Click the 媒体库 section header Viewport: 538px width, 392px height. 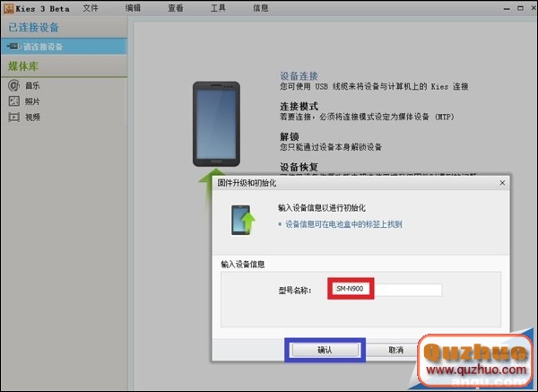[23, 65]
